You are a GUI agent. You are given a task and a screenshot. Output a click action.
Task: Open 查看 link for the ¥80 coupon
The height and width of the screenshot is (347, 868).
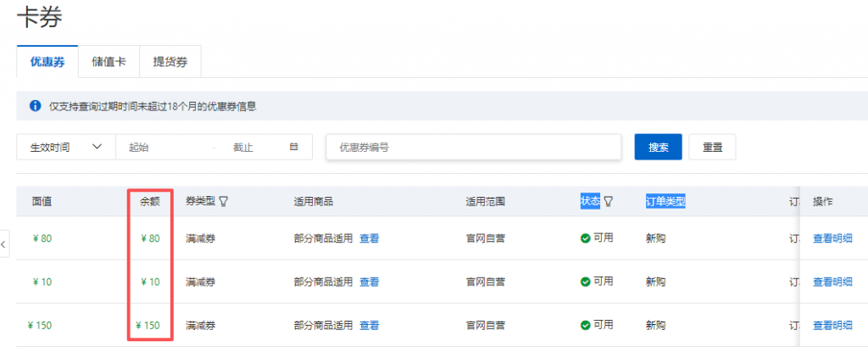coord(369,238)
